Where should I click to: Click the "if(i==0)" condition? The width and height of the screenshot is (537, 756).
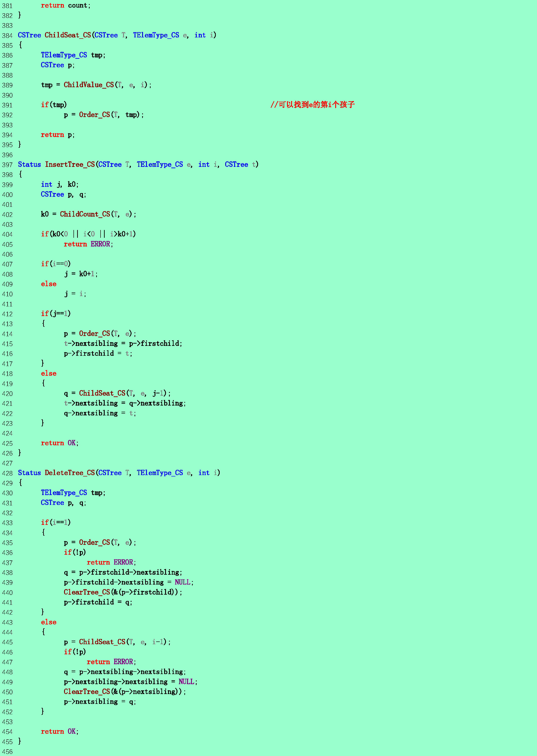[x=56, y=264]
